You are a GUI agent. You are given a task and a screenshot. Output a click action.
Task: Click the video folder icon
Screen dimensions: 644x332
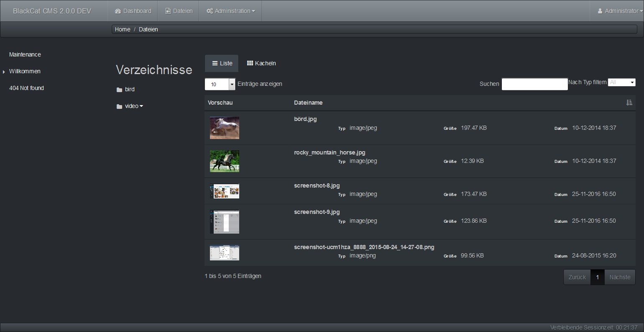119,106
